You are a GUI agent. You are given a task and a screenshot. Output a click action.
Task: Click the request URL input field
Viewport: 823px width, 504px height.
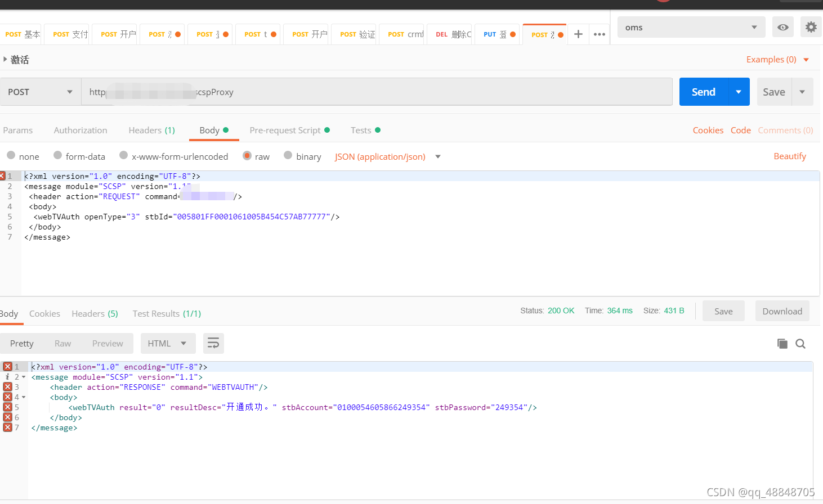click(x=377, y=92)
